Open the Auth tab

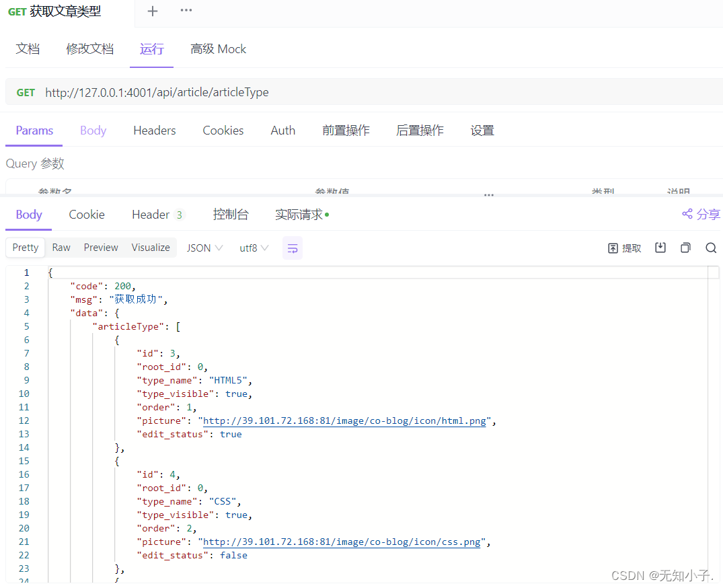282,131
